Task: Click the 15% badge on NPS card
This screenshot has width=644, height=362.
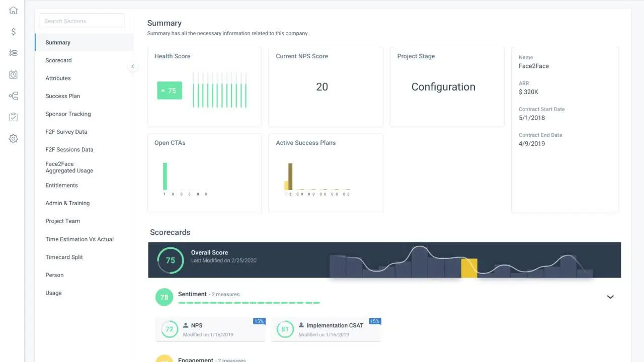Action: pos(259,321)
